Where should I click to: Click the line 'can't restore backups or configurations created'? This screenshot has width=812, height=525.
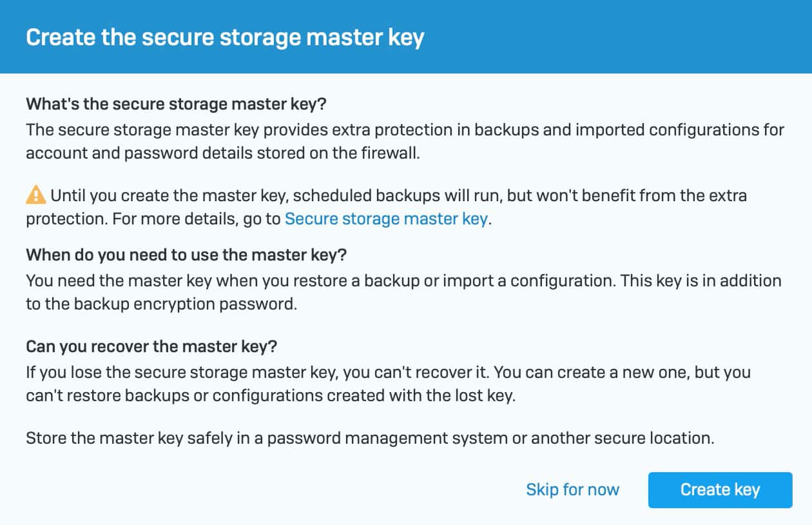coord(271,396)
